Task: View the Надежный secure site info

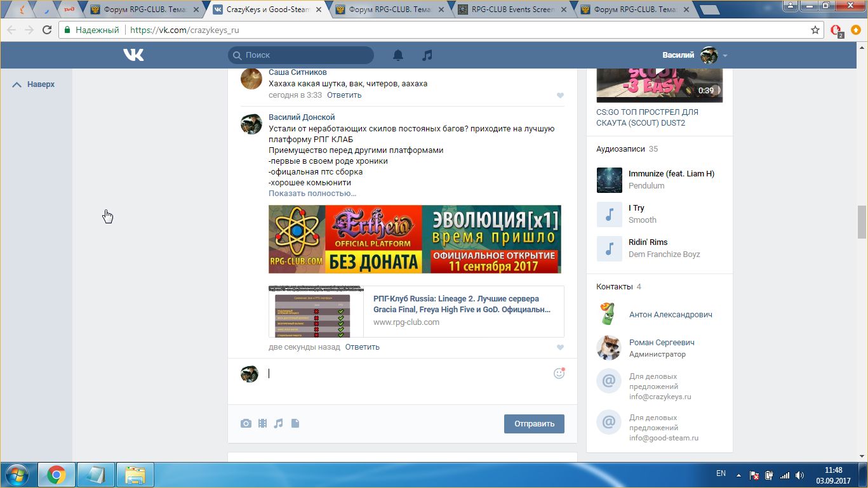Action: [91, 30]
